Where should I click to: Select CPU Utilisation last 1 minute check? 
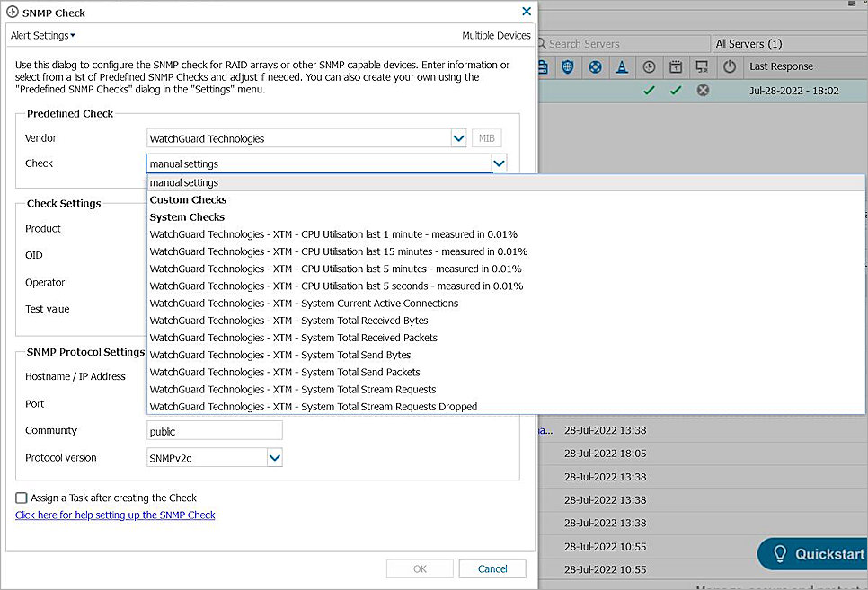coord(332,234)
